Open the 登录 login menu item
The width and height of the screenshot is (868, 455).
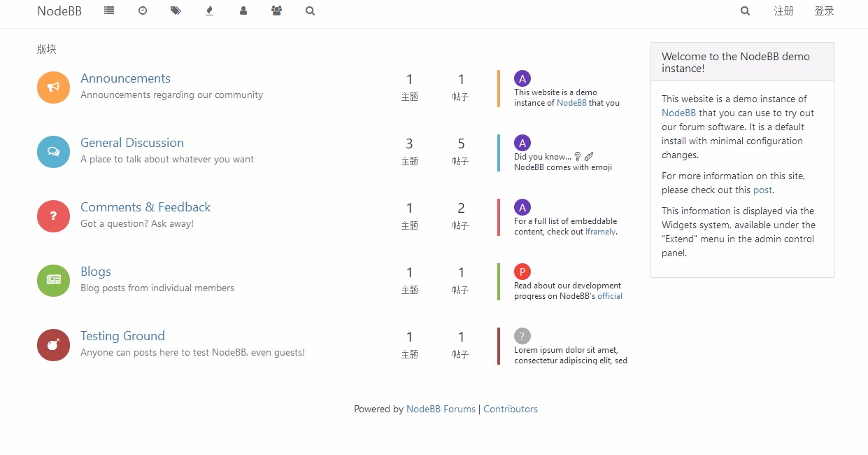click(824, 10)
